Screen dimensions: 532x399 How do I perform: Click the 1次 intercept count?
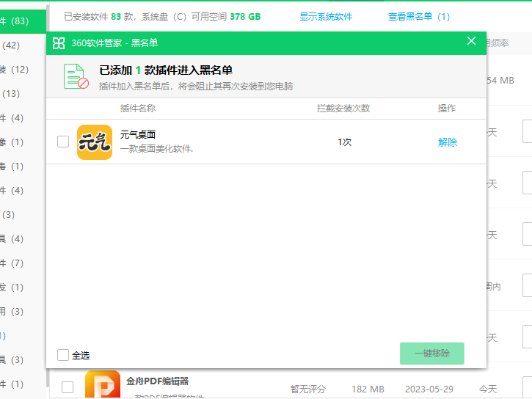click(x=344, y=142)
